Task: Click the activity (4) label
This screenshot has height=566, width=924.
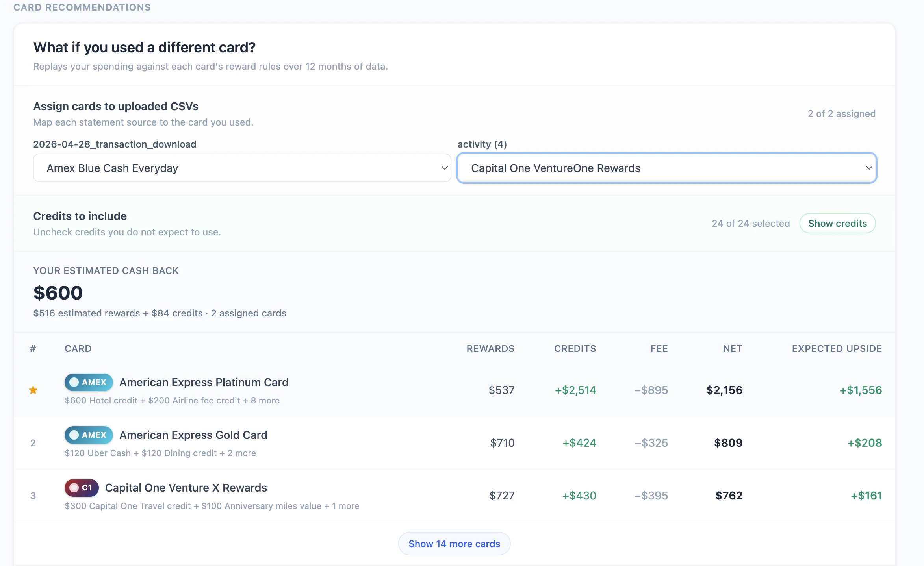Action: (x=482, y=144)
